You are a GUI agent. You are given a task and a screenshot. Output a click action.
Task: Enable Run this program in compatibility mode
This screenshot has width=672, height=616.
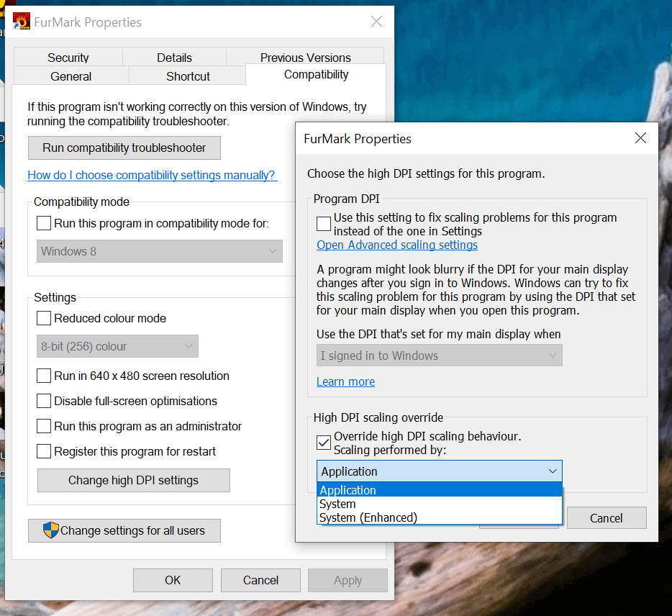point(44,223)
